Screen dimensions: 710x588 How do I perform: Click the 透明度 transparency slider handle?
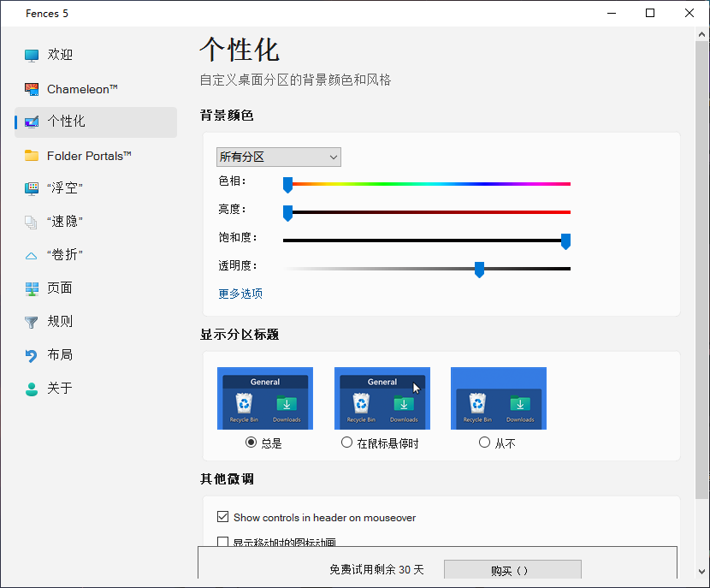479,270
